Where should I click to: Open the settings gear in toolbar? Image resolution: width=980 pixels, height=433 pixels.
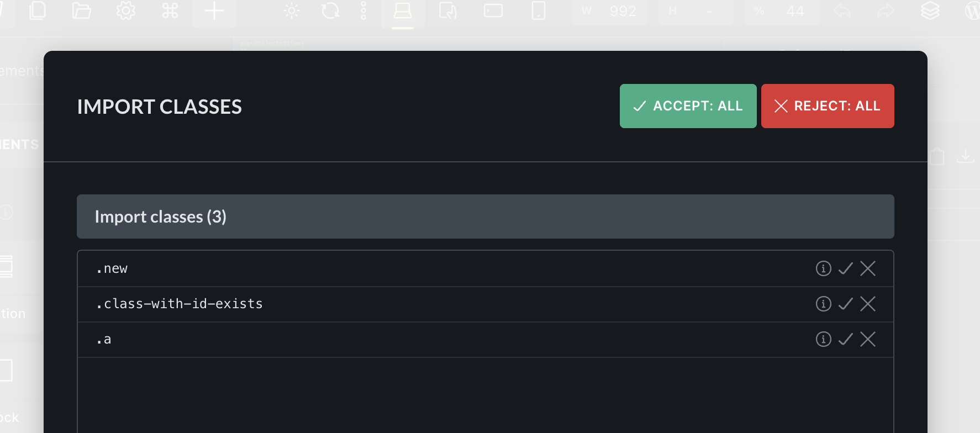pos(126,11)
